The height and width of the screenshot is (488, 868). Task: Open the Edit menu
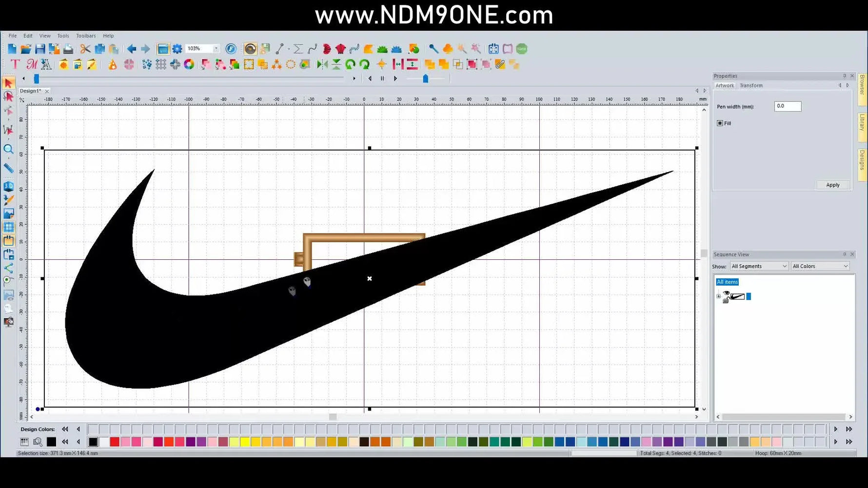[28, 36]
